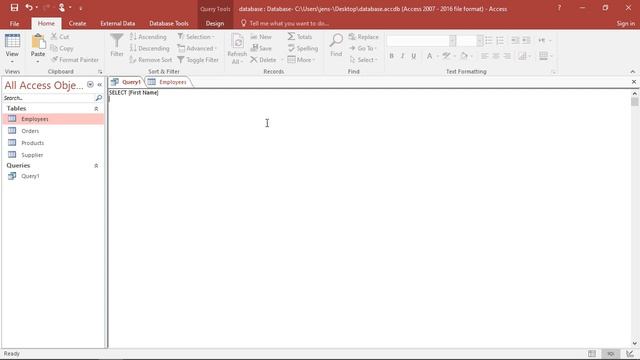
Task: Run Spelling check
Action: (x=302, y=48)
